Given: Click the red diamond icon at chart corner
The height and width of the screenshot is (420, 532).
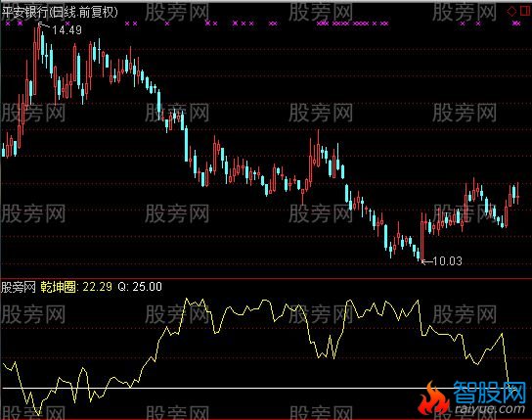Looking at the screenshot, I should pos(511,12).
